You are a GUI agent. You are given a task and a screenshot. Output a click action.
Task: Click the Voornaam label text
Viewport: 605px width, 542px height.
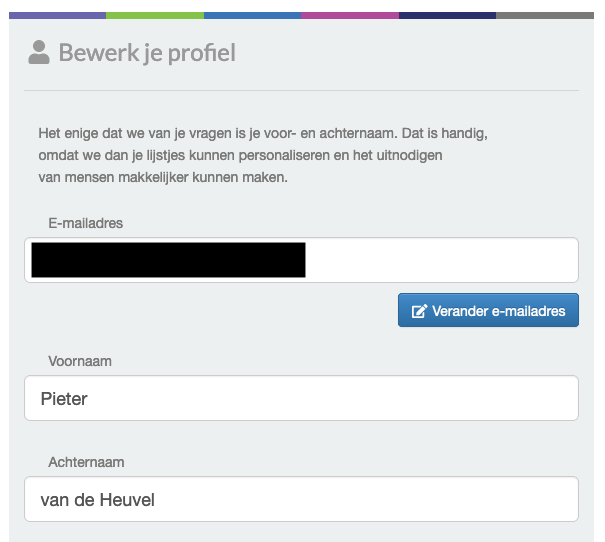80,361
